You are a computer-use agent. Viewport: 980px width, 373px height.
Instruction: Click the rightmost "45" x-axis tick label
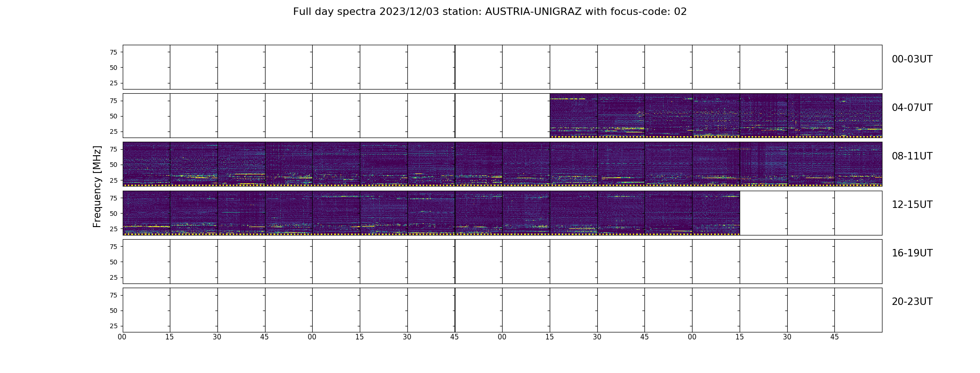coord(834,337)
